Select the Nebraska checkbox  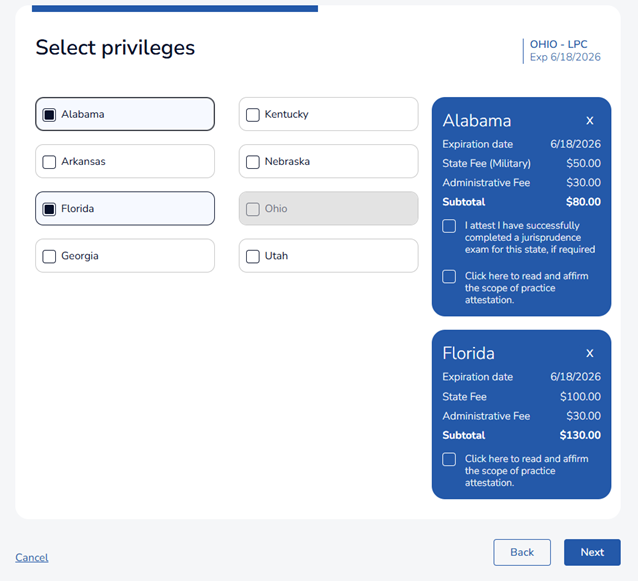click(x=253, y=162)
